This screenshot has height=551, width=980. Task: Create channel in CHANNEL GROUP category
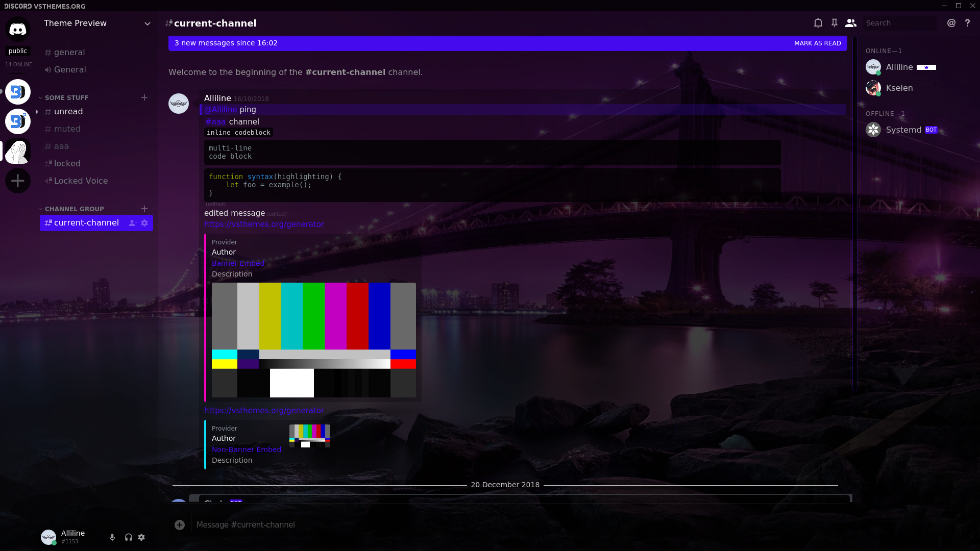coord(144,209)
